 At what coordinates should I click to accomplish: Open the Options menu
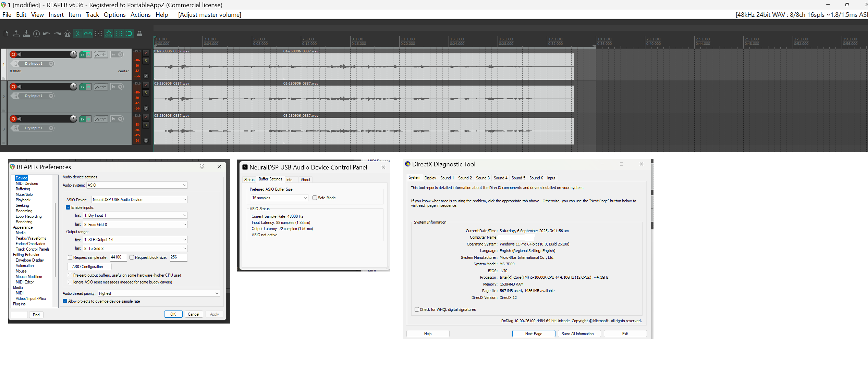[114, 15]
